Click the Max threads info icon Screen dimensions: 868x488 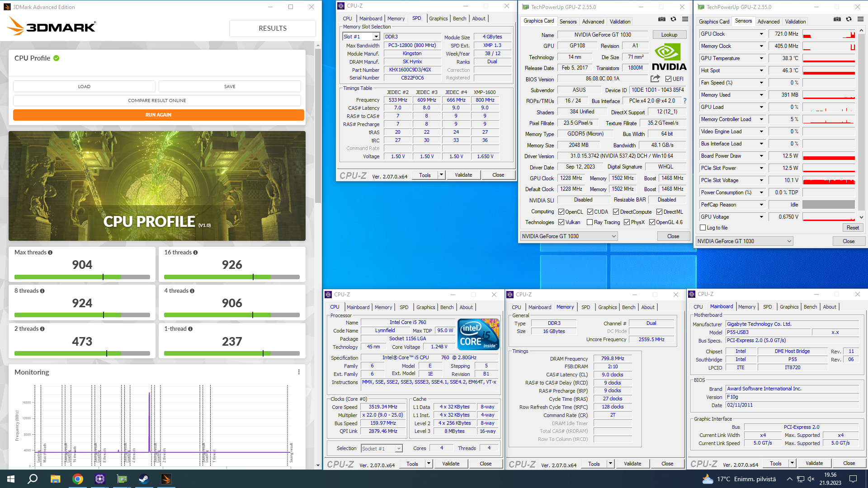pos(50,253)
